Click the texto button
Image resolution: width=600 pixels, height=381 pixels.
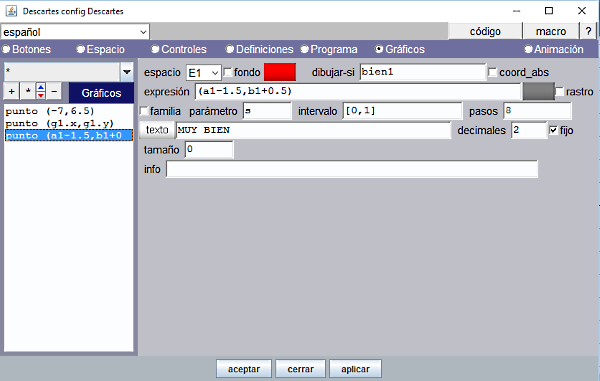pyautogui.click(x=157, y=130)
